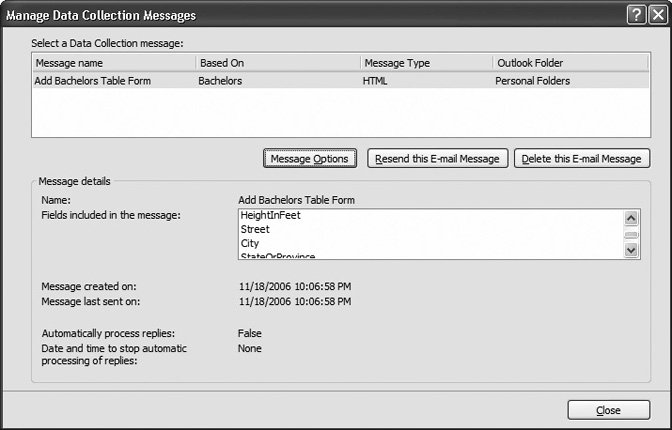Click the HTML message type cell
Screen dimensions: 672x430
374,80
